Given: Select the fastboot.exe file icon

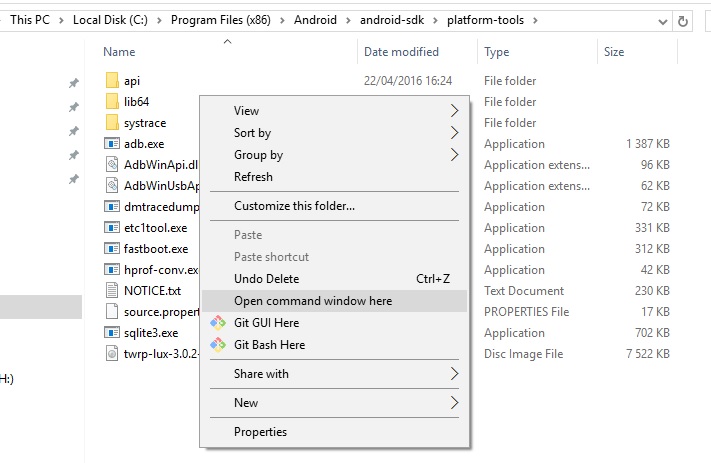Looking at the screenshot, I should click(112, 249).
